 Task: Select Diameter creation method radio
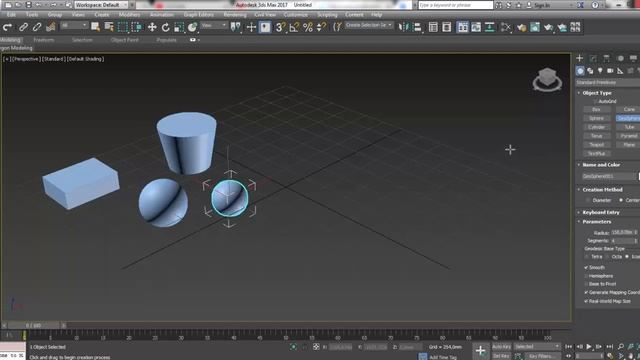tap(588, 200)
